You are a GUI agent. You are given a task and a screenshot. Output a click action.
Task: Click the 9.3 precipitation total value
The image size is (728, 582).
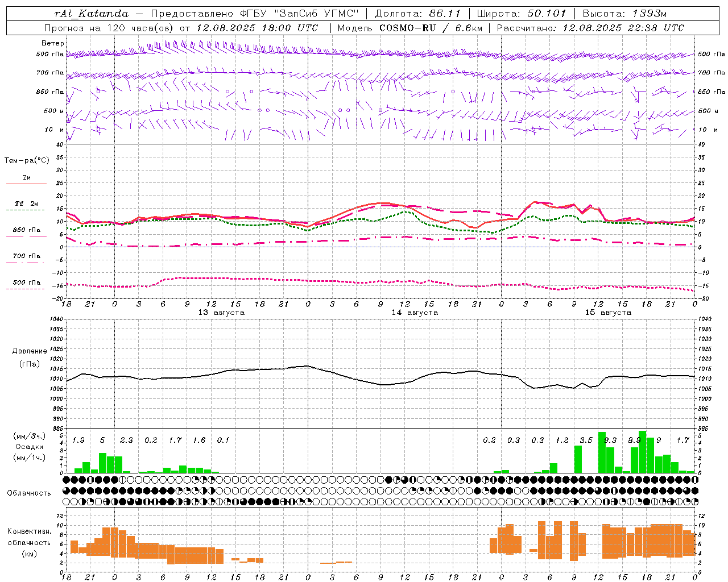[x=610, y=440]
